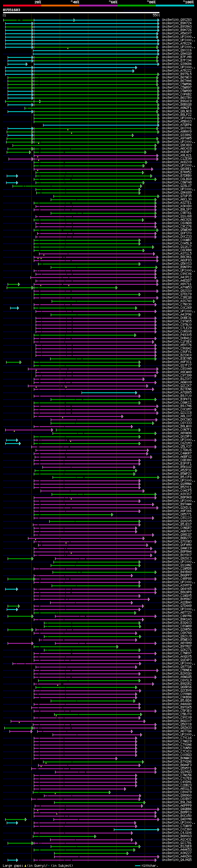Viewport: 197px width, 868px height.
Task: Click the purple ~60% identity legend segment
Action: 98,6
